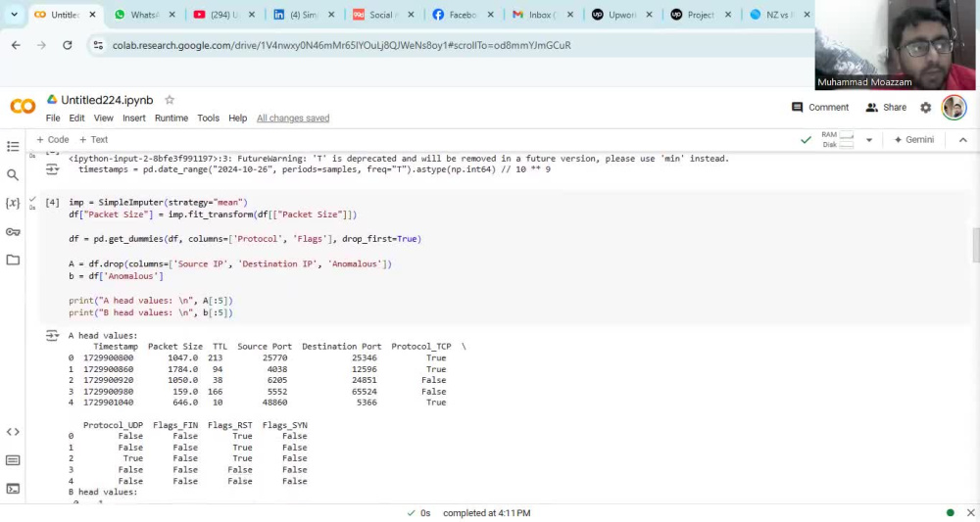
Task: Switch to the Upwork browser tab
Action: tap(613, 15)
